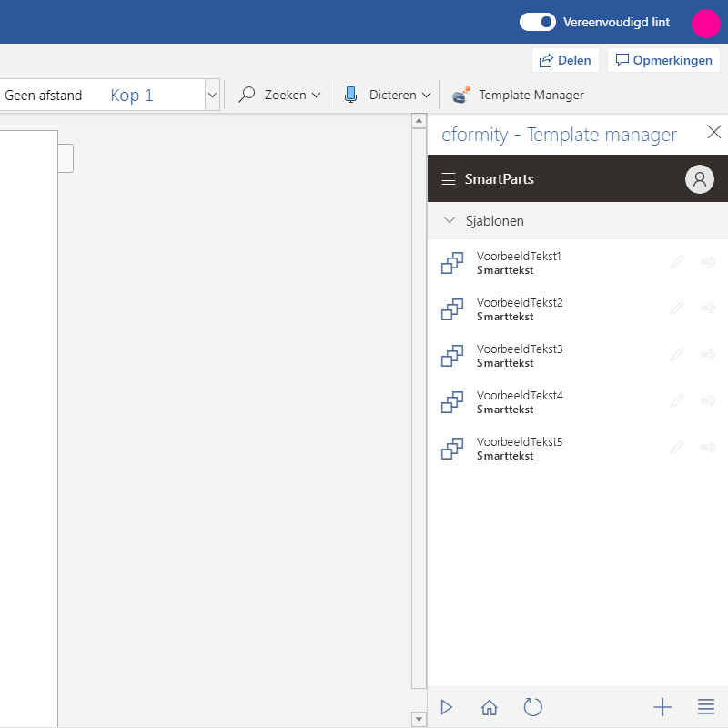Click the vertical document scrollbar track
This screenshot has width=728, height=728.
[x=419, y=409]
